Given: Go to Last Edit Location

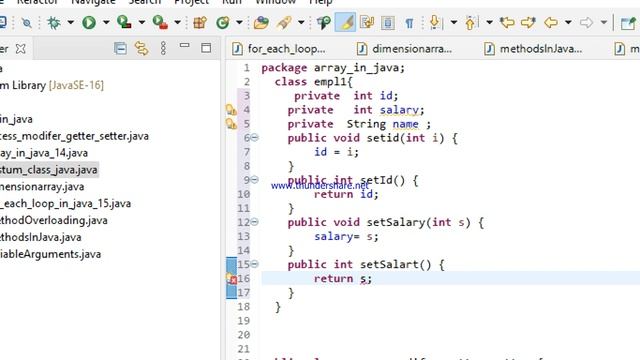Looking at the screenshot, I should coord(507,22).
